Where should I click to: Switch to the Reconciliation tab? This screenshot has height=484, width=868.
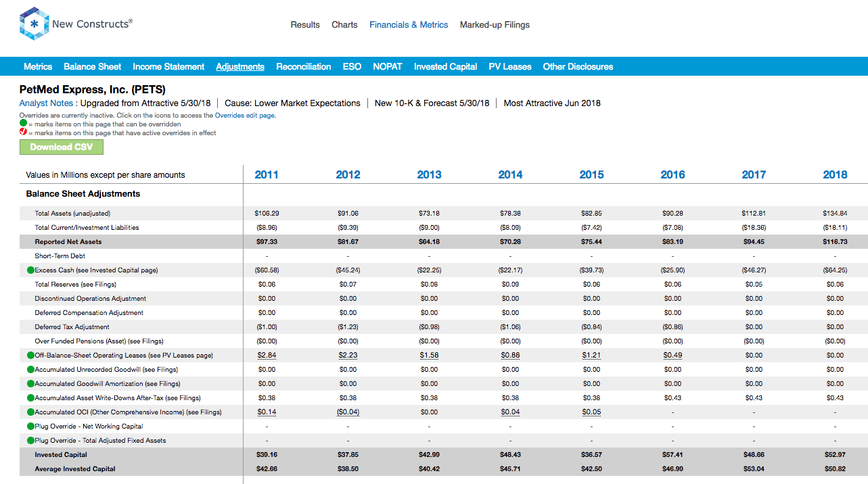pyautogui.click(x=304, y=66)
